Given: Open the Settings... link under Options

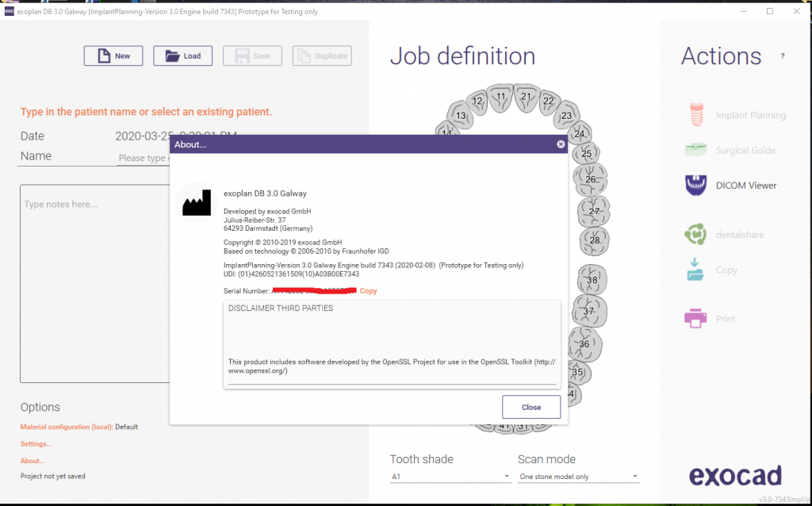Looking at the screenshot, I should (36, 444).
